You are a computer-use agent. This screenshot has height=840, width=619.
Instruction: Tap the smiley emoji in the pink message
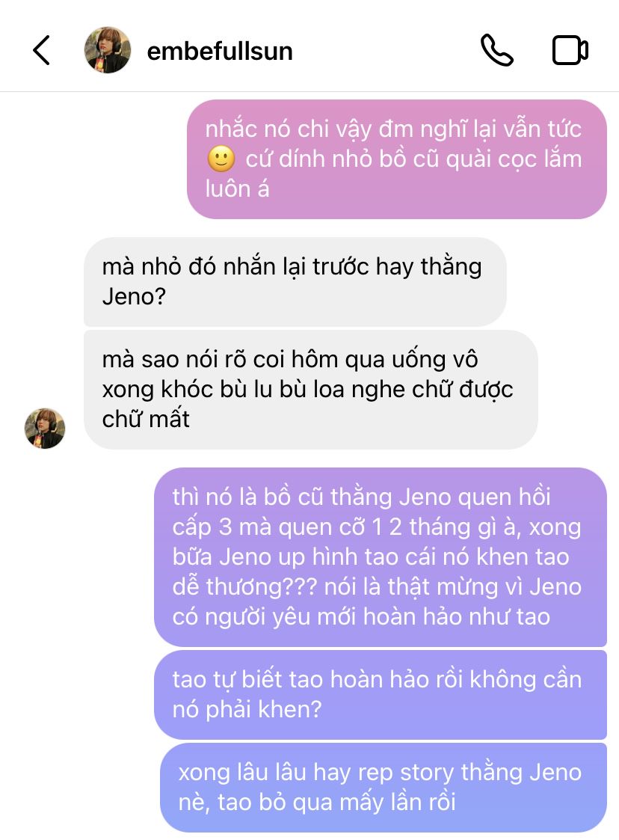pyautogui.click(x=221, y=159)
